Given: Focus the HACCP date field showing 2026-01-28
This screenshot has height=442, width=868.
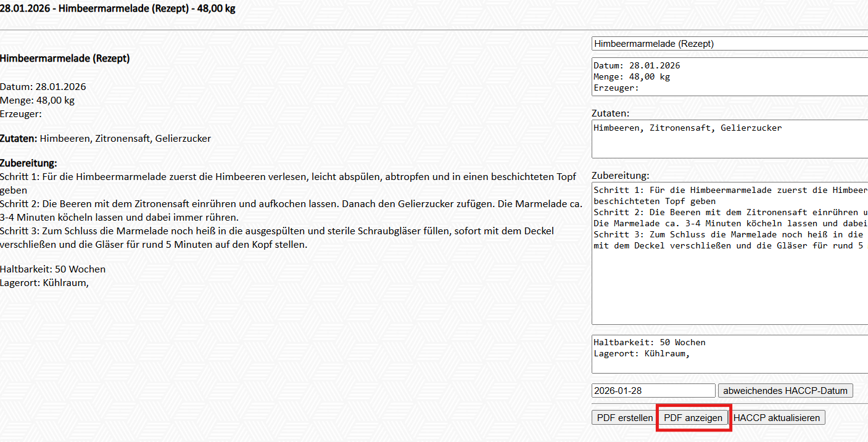Looking at the screenshot, I should click(x=653, y=391).
